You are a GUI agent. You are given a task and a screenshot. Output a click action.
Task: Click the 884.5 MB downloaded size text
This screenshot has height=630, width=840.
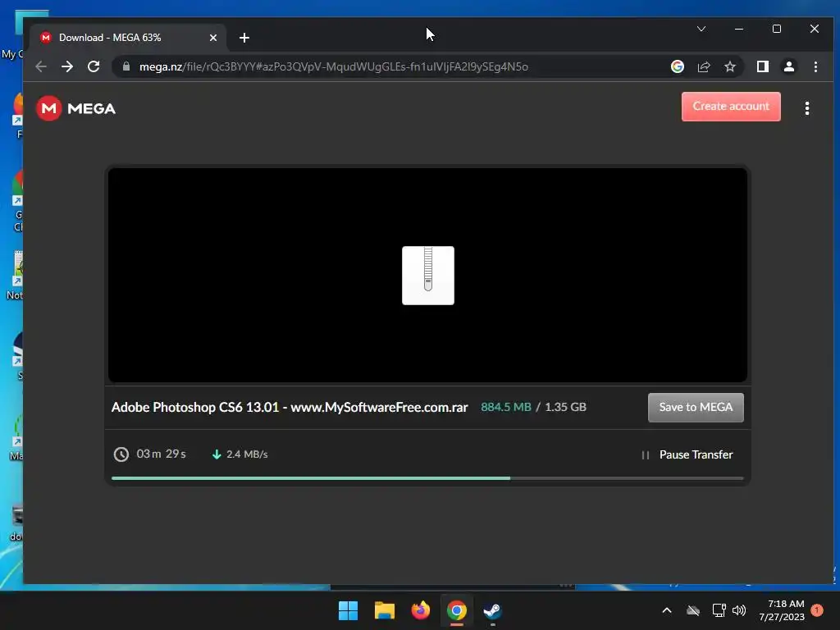click(505, 407)
